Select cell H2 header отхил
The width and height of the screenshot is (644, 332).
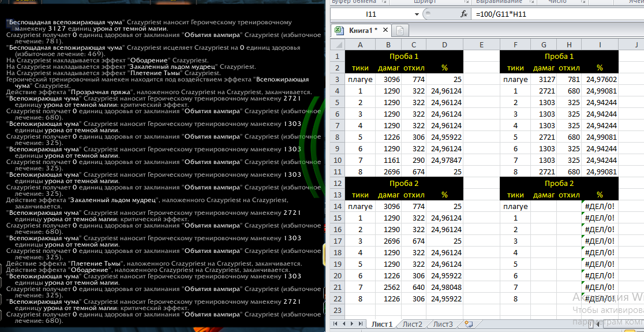569,68
